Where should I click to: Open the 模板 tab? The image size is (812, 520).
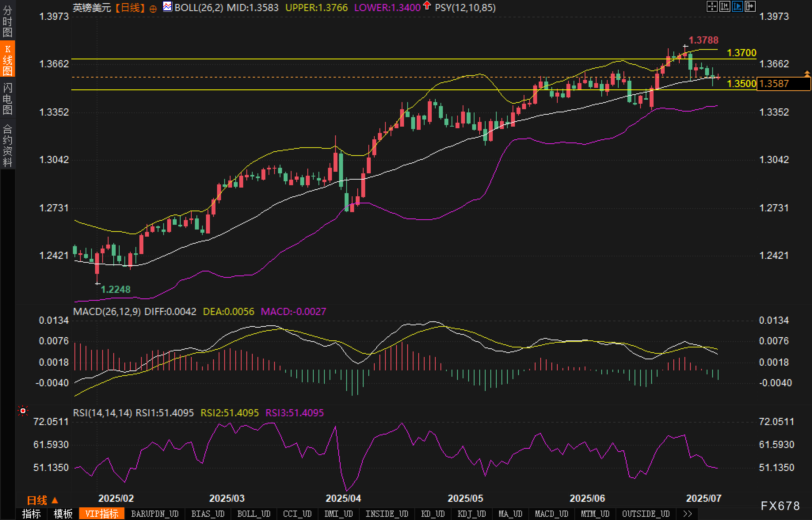(63, 514)
